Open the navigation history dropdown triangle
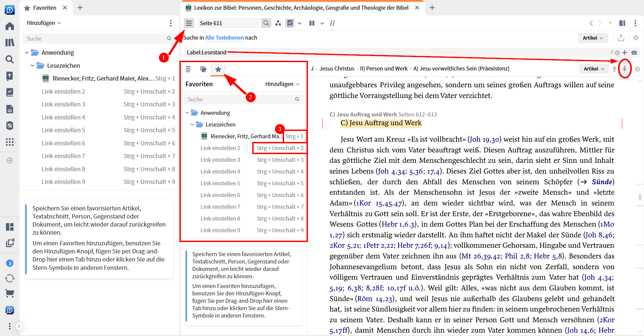This screenshot has height=336, width=644. (610, 23)
